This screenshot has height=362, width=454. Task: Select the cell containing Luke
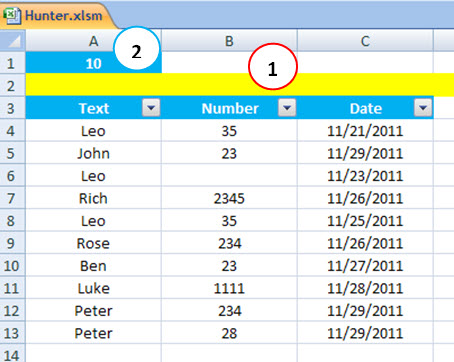click(94, 288)
